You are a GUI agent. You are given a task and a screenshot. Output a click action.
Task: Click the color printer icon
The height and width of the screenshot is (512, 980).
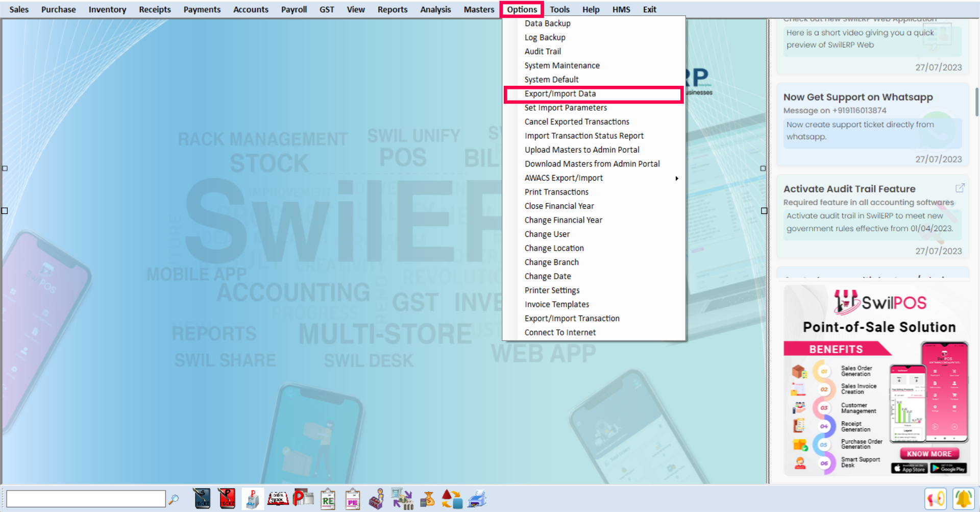pyautogui.click(x=477, y=499)
